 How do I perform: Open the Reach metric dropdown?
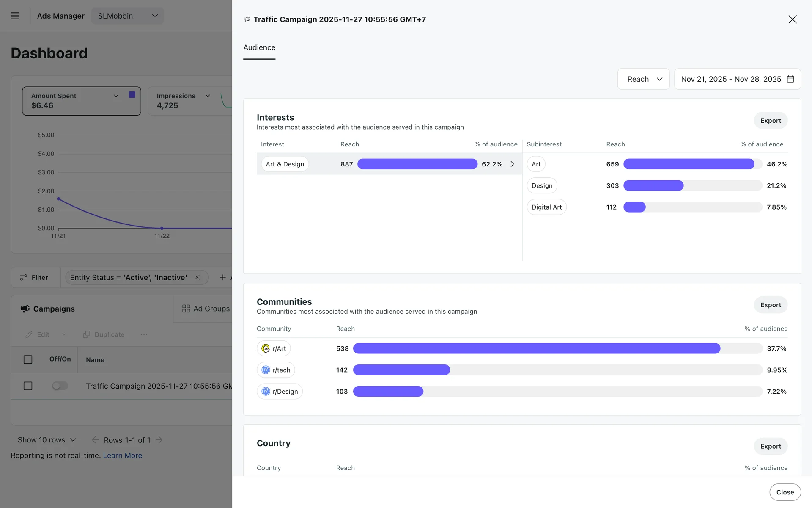pos(643,79)
